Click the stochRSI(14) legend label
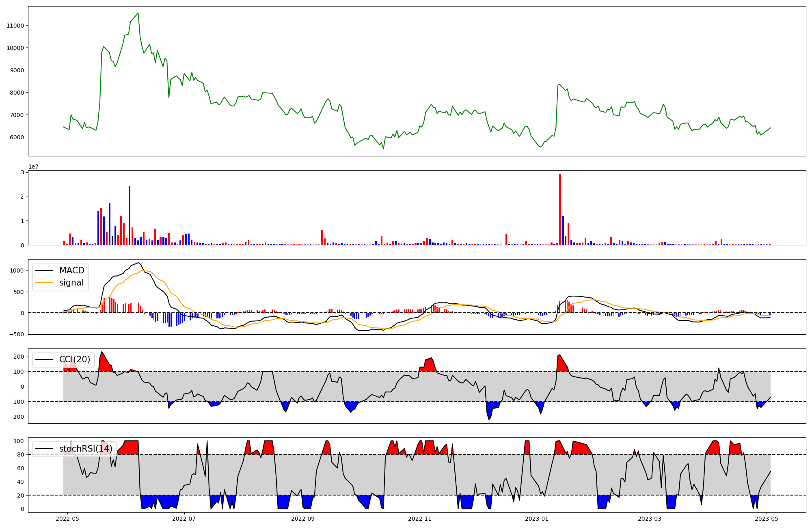The image size is (812, 528). (x=86, y=449)
